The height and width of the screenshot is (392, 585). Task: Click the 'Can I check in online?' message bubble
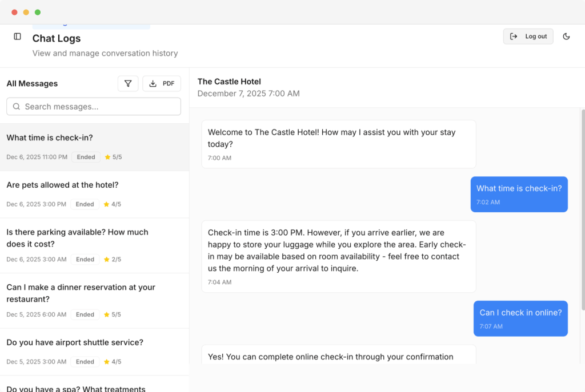tap(520, 318)
